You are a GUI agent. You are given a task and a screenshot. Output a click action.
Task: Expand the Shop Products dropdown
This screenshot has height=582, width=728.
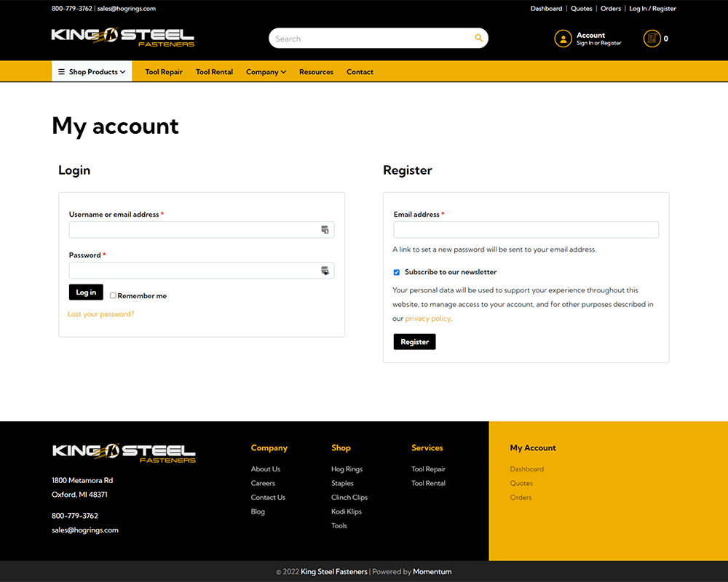92,71
